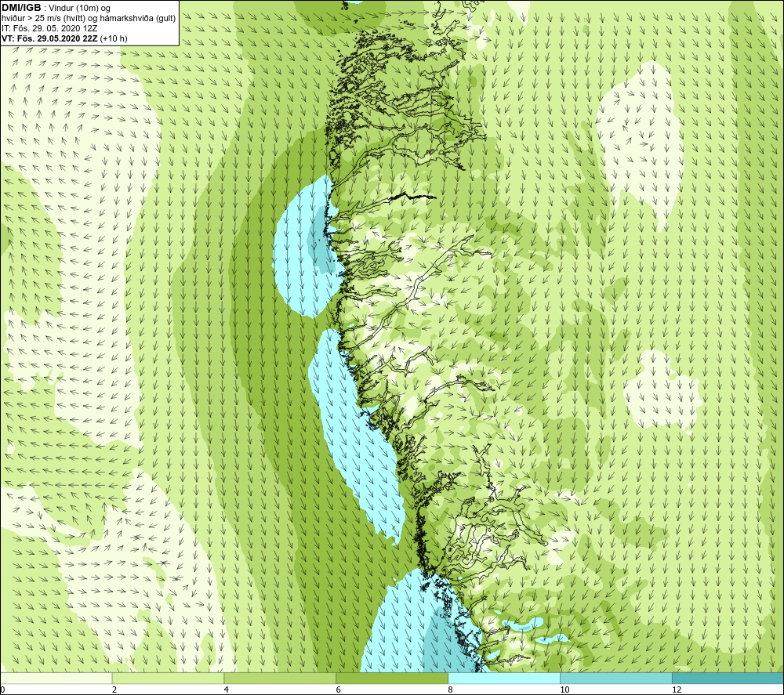Click the '0' scale label
This screenshot has height=695, width=784.
(2, 690)
